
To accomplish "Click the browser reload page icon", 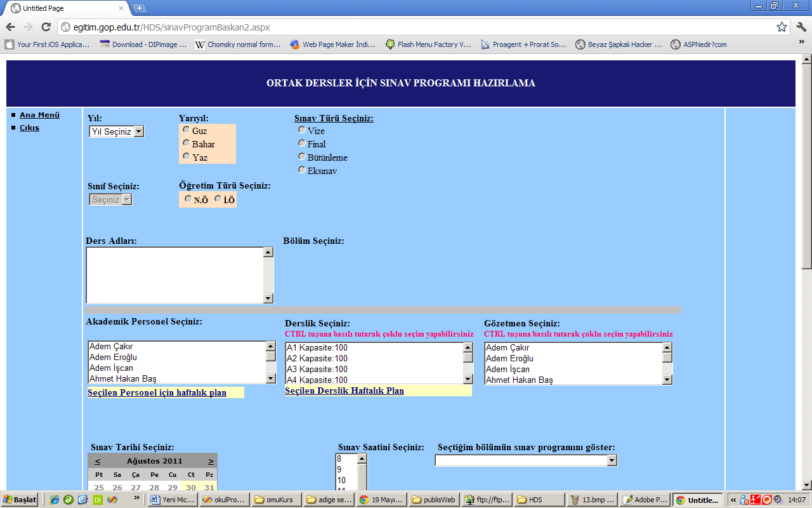I will (x=46, y=27).
